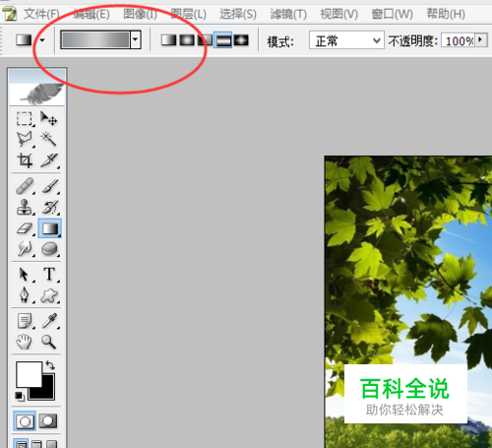
Task: Click the opacity 100% input field
Action: pos(459,40)
